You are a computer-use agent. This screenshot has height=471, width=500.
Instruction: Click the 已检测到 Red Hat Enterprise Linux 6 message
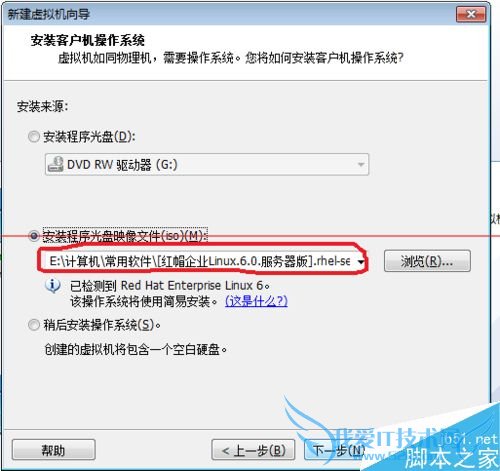170,286
